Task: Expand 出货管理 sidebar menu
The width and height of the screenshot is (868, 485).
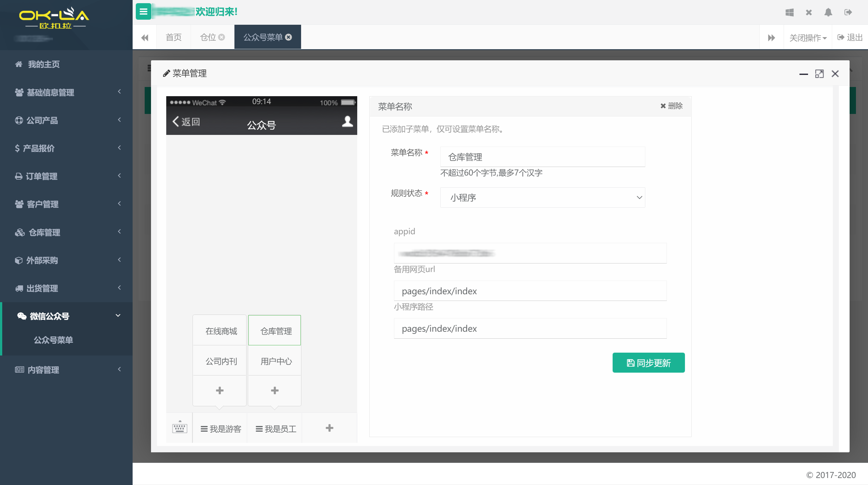Action: (66, 289)
